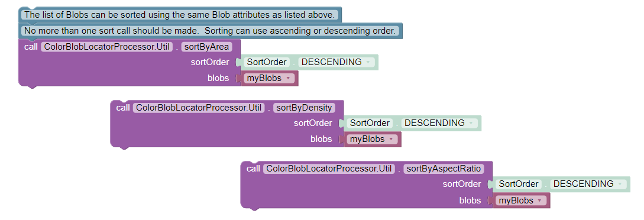Viewport: 644px width, 220px height.
Task: Click comment about sorting Blobs by attributes
Action: [x=180, y=15]
